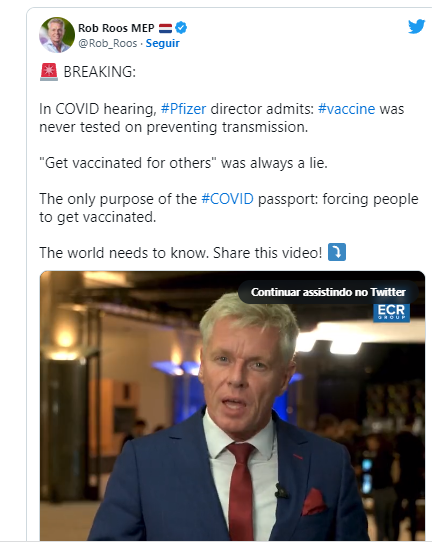Image resolution: width=432 pixels, height=547 pixels.
Task: Click the speaker's red tie in video
Action: point(241,490)
